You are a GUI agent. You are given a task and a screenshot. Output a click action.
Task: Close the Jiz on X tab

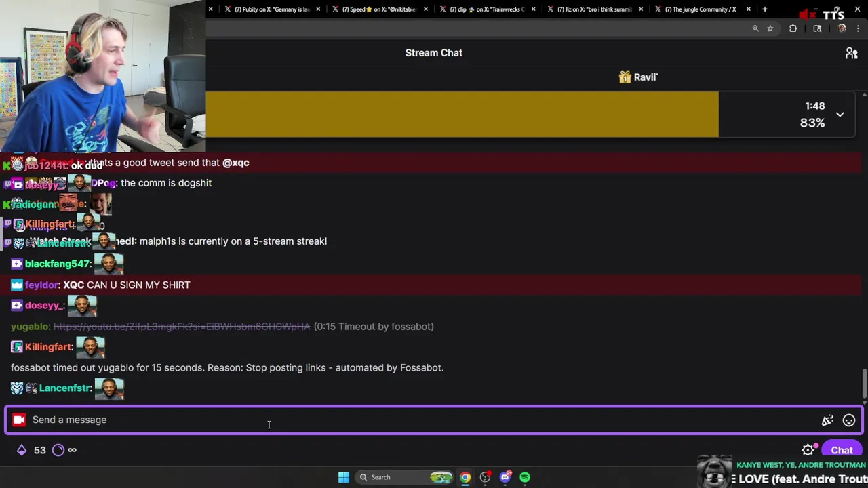(x=641, y=9)
